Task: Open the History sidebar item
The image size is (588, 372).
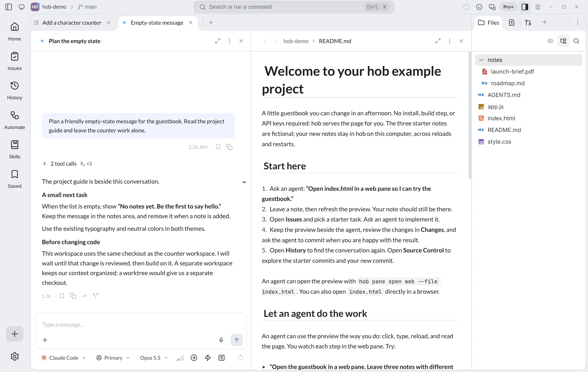Action: pos(15,91)
